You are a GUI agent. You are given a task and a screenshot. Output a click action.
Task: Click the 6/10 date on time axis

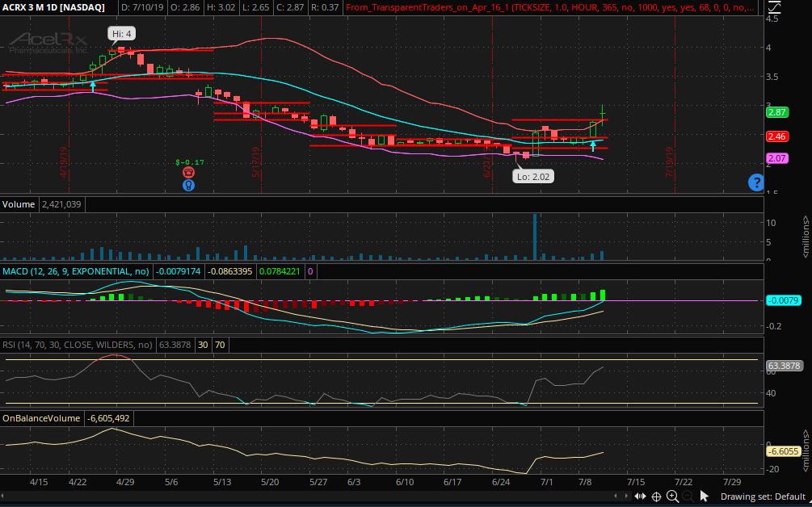click(405, 482)
